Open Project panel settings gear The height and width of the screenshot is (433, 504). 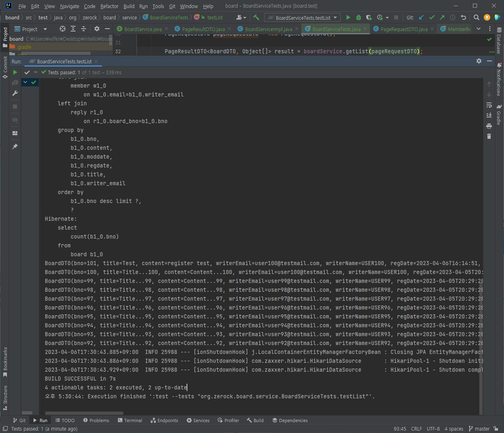coord(97,29)
